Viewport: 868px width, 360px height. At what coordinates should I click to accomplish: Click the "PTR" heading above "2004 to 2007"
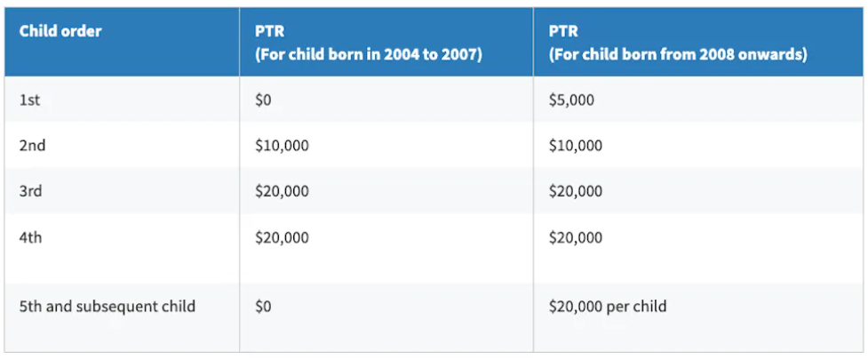pos(270,31)
